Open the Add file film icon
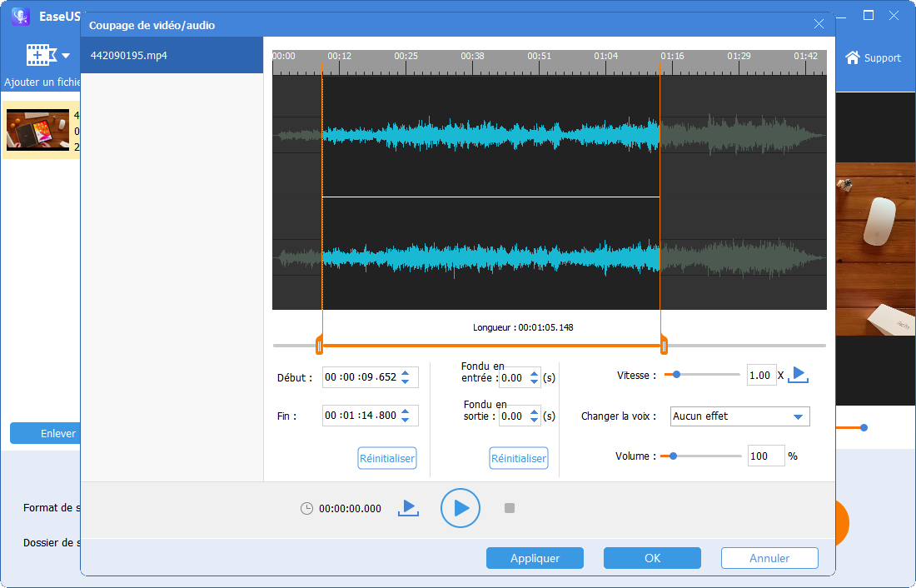This screenshot has width=916, height=588. tap(41, 55)
